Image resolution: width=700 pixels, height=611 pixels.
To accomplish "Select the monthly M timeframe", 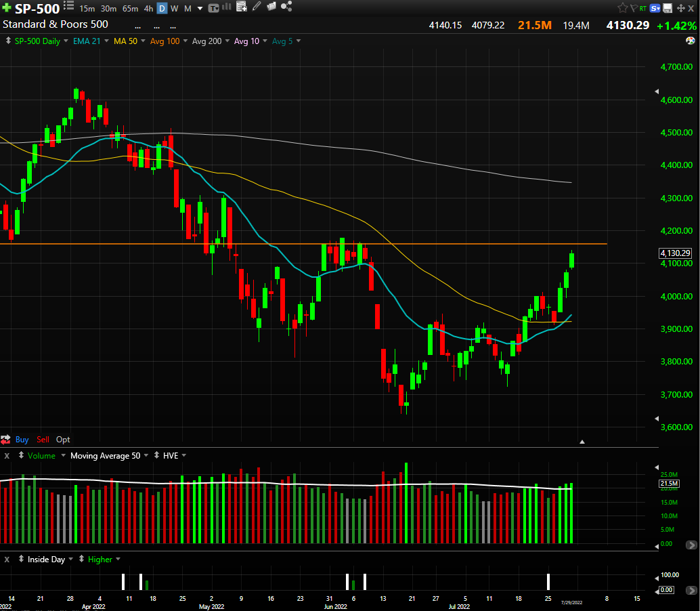I will click(188, 9).
